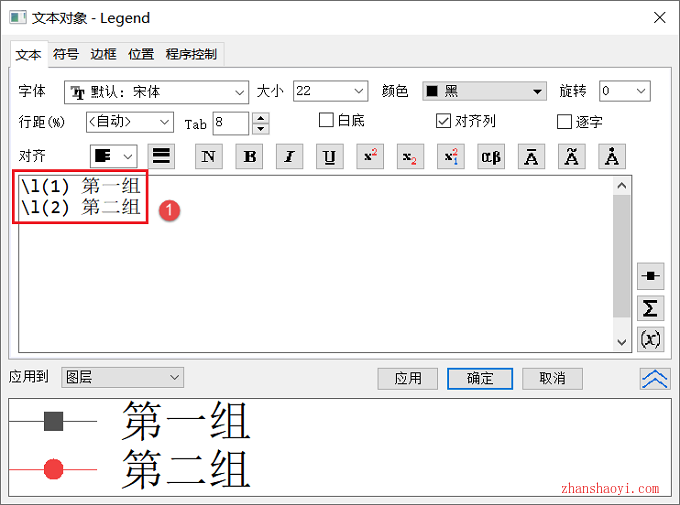Click the red circle legend symbol preview
Screen dimensions: 680x505
tap(53, 469)
